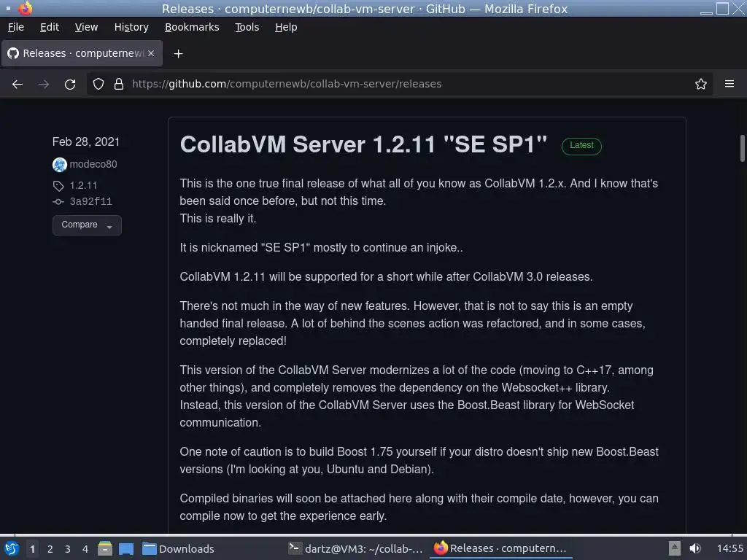Click the Feb 28, 2021 release date
This screenshot has height=560, width=747.
(x=86, y=142)
